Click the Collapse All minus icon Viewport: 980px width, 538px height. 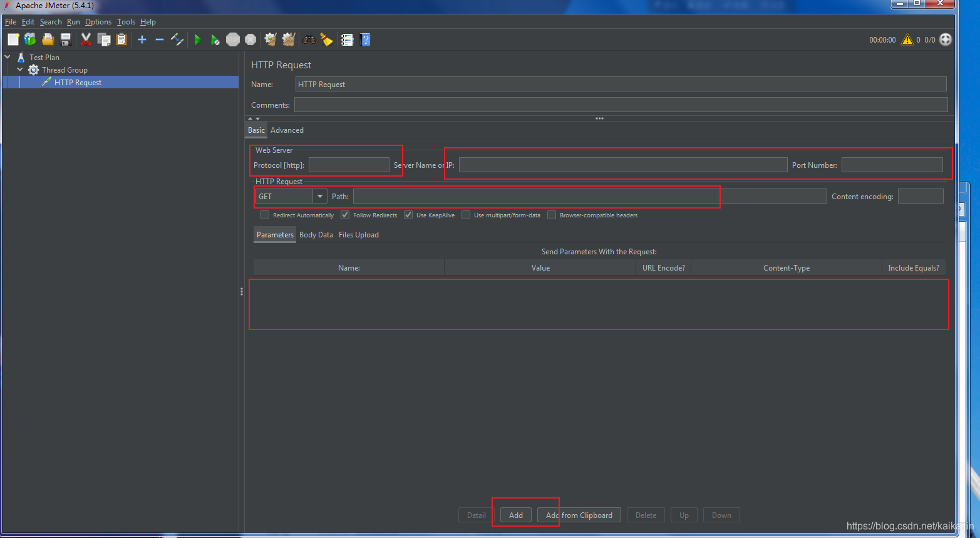[x=160, y=39]
